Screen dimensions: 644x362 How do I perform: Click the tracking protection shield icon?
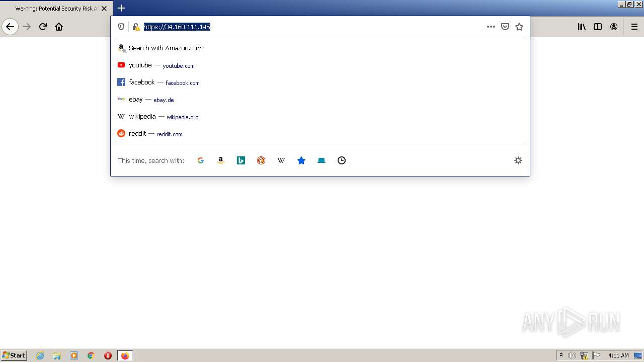(x=121, y=27)
